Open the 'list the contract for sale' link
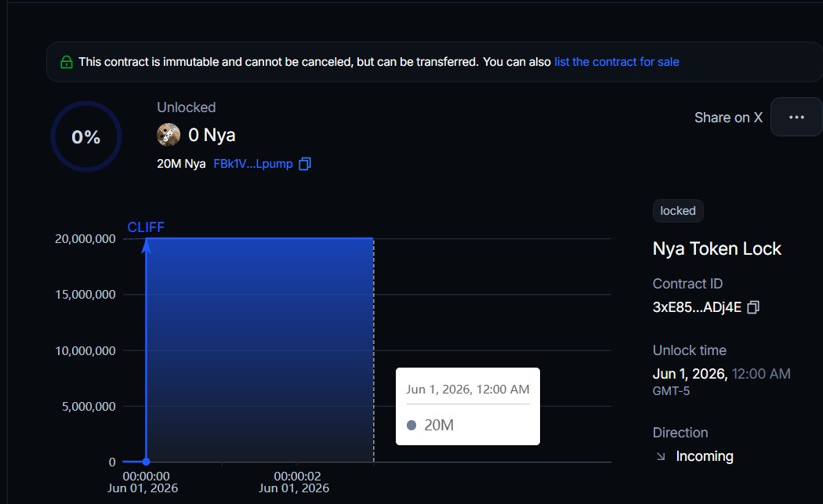 pos(616,61)
